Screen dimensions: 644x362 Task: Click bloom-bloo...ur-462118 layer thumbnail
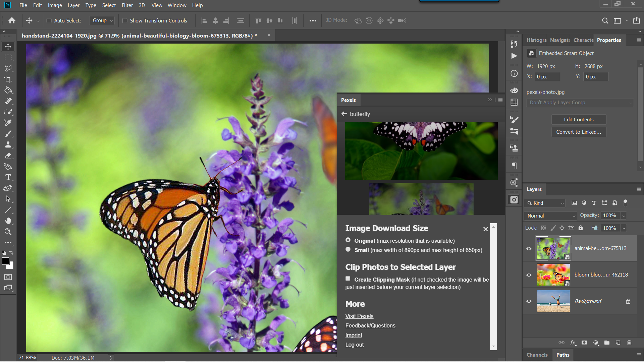553,275
